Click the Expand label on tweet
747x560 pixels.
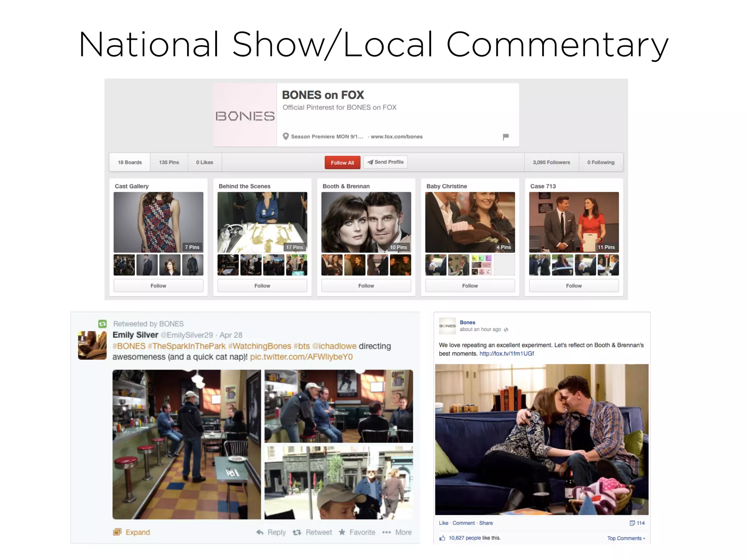click(138, 532)
